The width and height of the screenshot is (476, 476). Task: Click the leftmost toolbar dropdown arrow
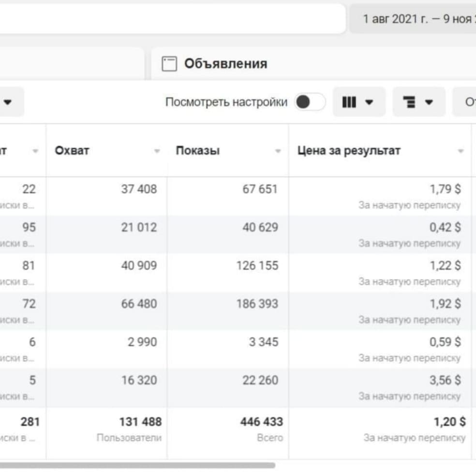[x=8, y=102]
